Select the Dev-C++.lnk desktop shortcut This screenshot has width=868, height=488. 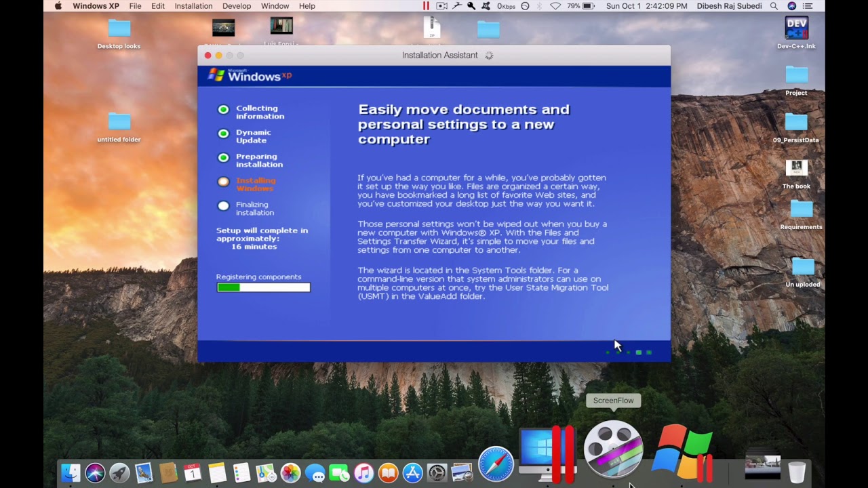tap(796, 33)
